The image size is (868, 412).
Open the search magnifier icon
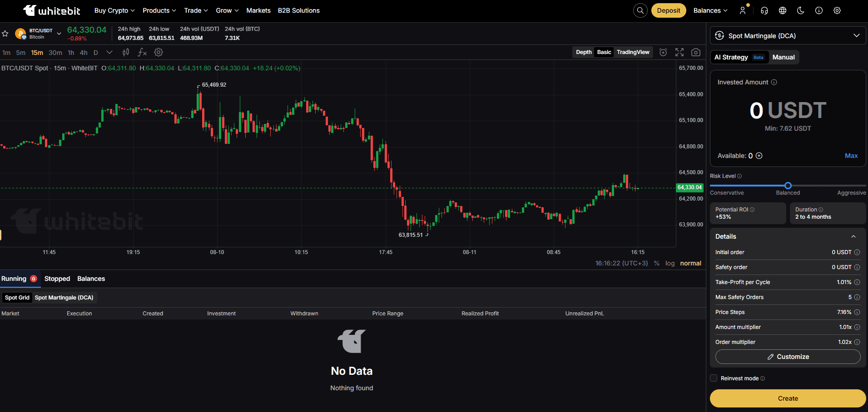[640, 10]
